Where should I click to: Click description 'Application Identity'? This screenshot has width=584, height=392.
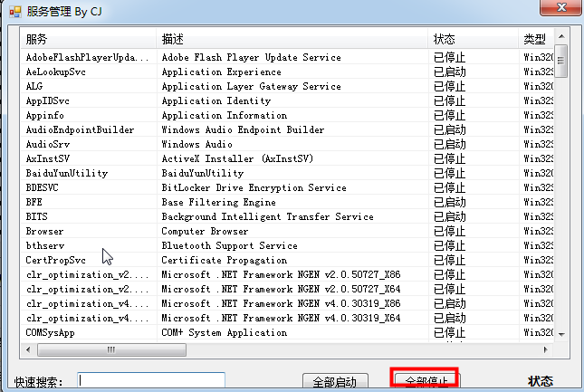[x=216, y=100]
